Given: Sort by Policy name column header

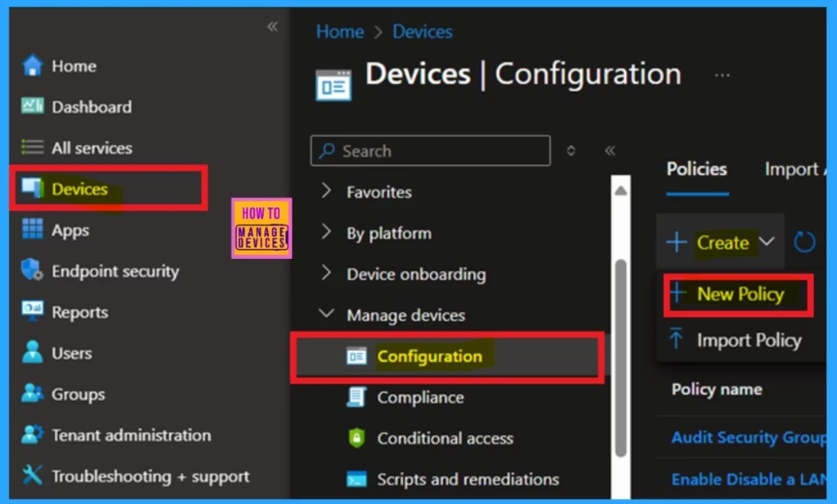Looking at the screenshot, I should click(x=716, y=390).
